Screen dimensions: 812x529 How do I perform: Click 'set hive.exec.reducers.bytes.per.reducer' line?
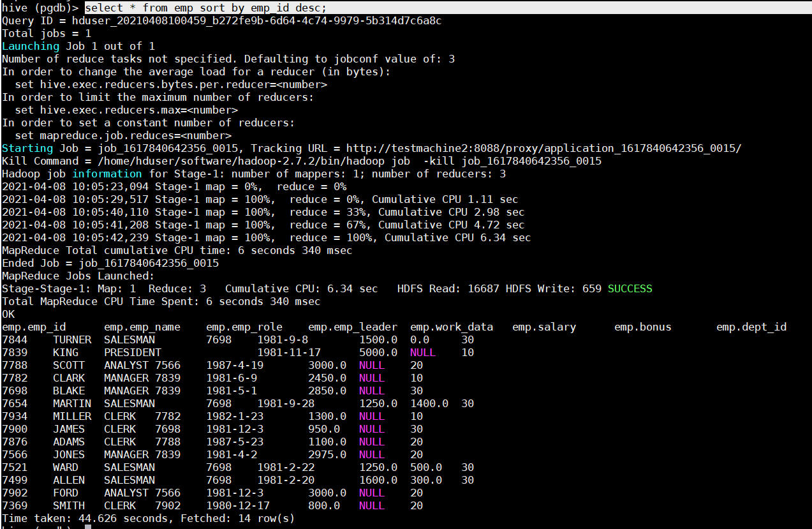(x=171, y=84)
